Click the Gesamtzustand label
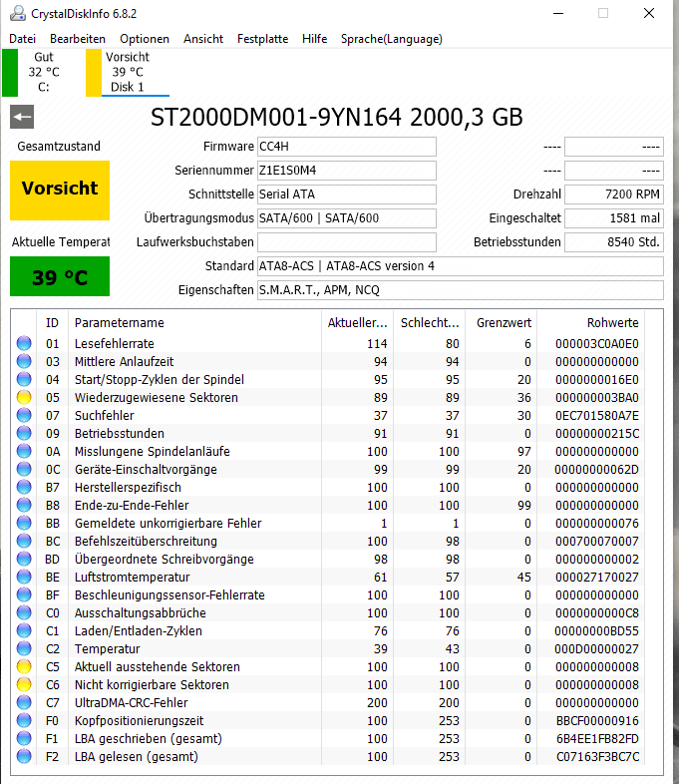Viewport: 679px width, 784px height. [x=59, y=147]
